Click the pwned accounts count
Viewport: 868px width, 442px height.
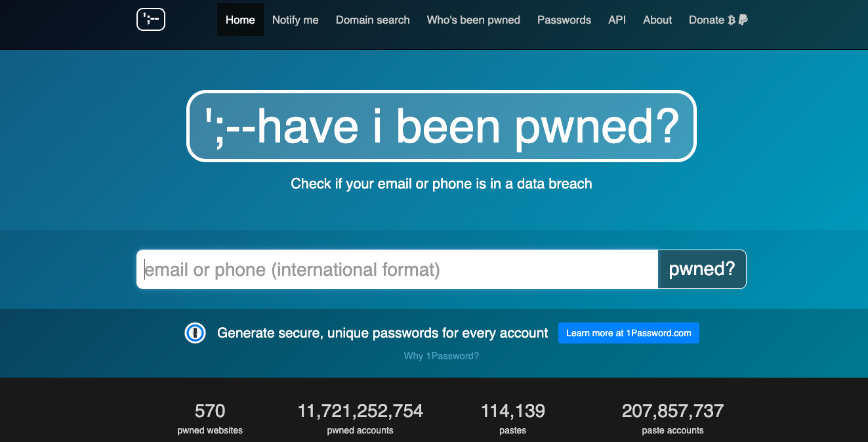360,411
